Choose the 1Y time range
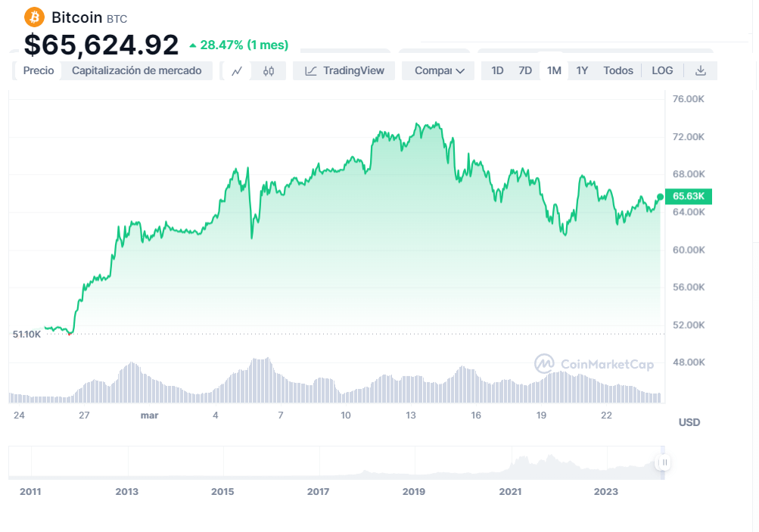Screen dimensions: 759x532 (582, 70)
